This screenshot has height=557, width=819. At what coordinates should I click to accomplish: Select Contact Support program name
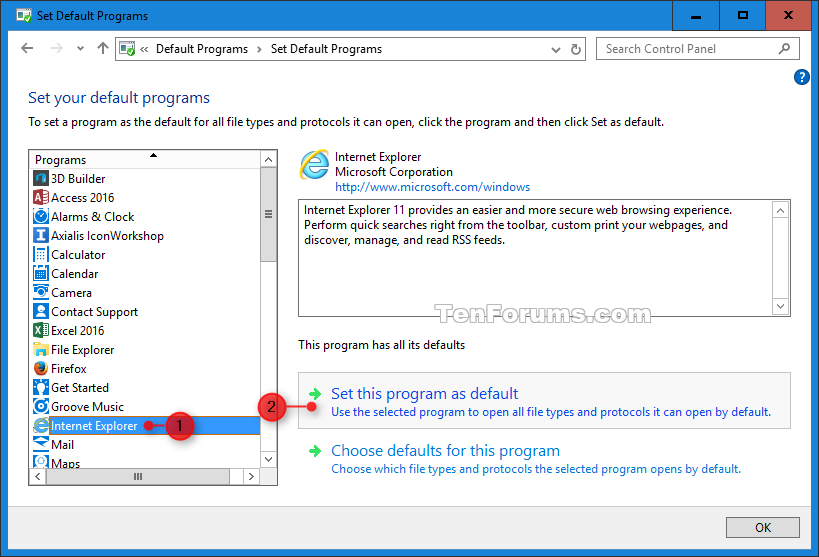pyautogui.click(x=95, y=312)
